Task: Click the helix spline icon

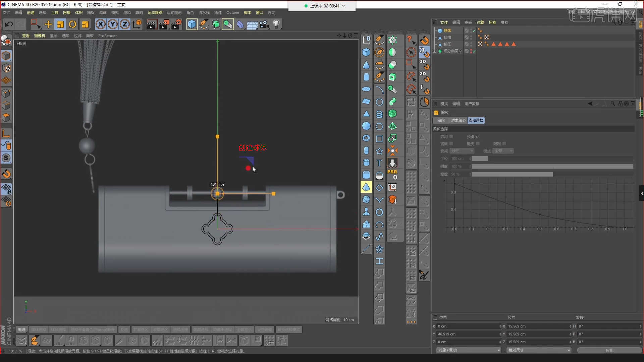Action: point(379,114)
